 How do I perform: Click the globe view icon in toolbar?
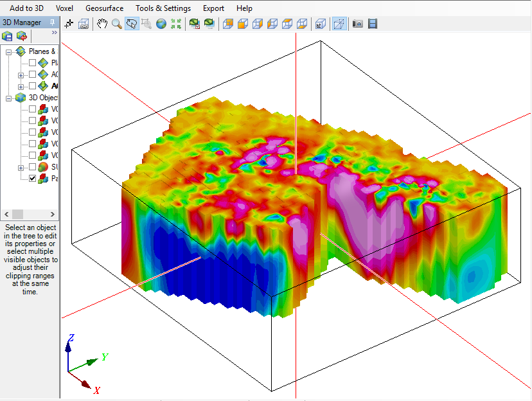161,24
